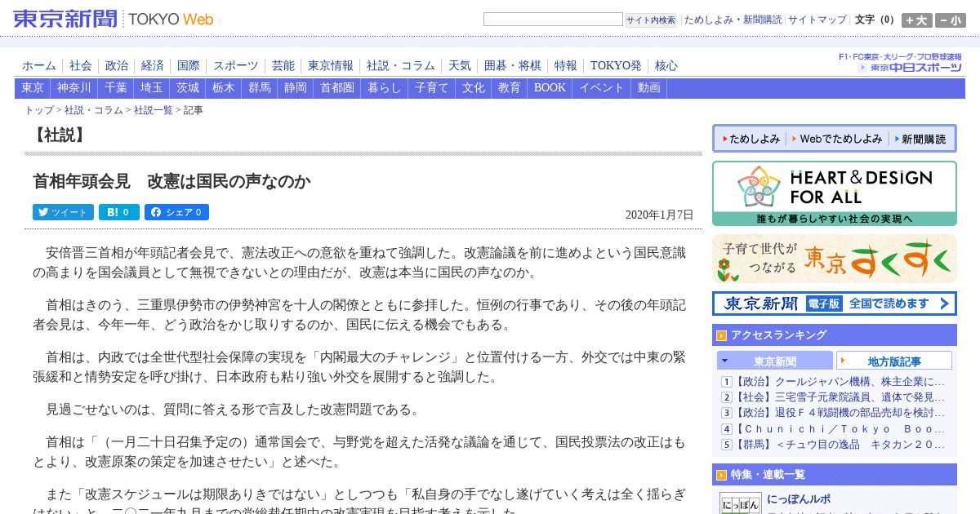Click the article headline 首相年頭会見 改憲は国民の声なのか

(171, 181)
